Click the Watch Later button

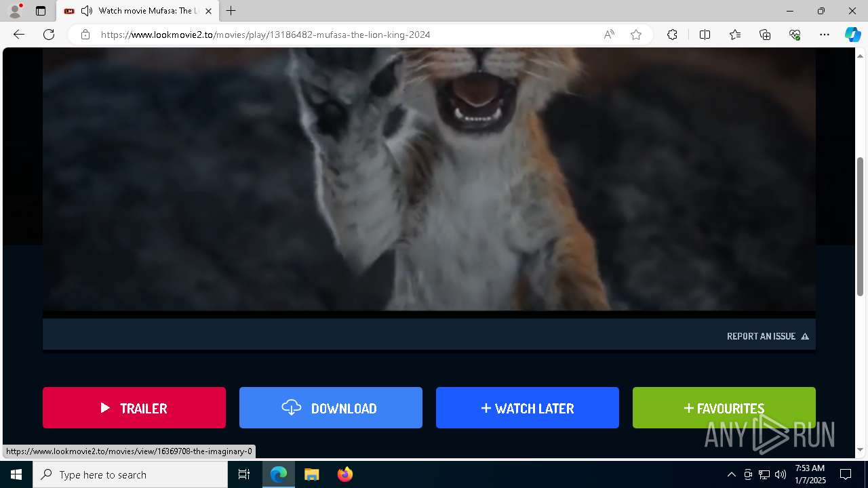coord(528,408)
